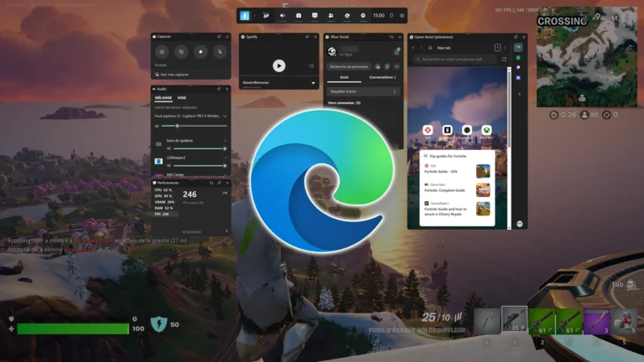Start recording with the record button
Screen dimensions: 644x362
coord(200,52)
